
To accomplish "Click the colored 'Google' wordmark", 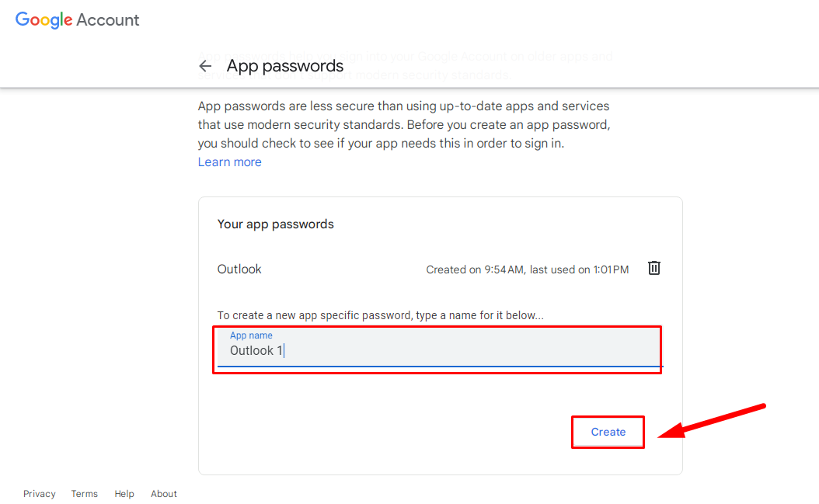I will click(x=44, y=20).
